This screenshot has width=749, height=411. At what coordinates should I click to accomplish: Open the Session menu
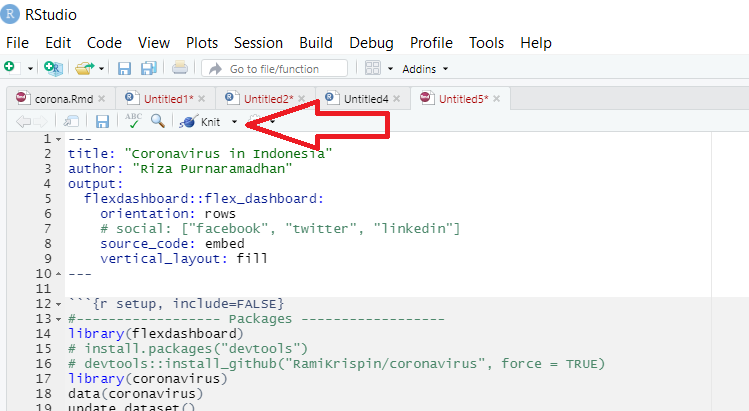tap(258, 43)
